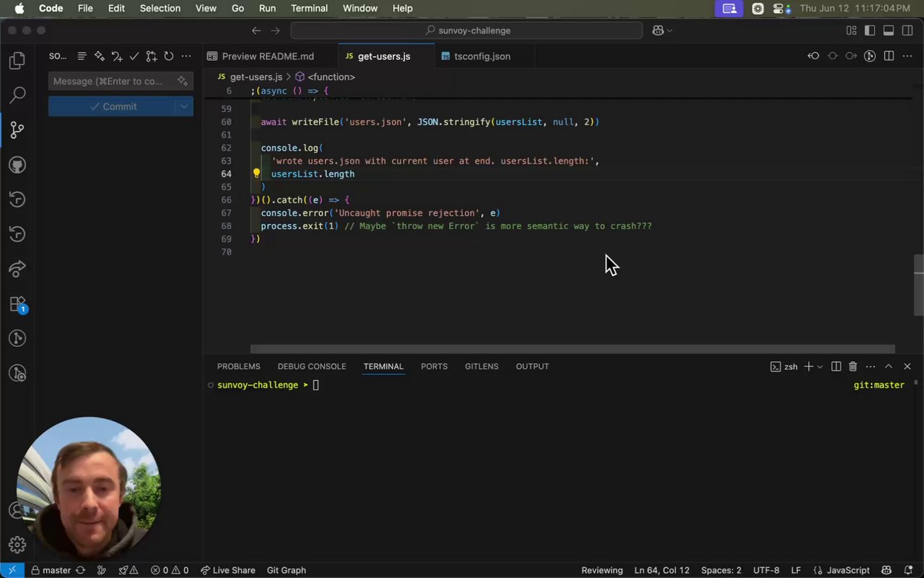Click the refresh source control icon

[x=168, y=56]
